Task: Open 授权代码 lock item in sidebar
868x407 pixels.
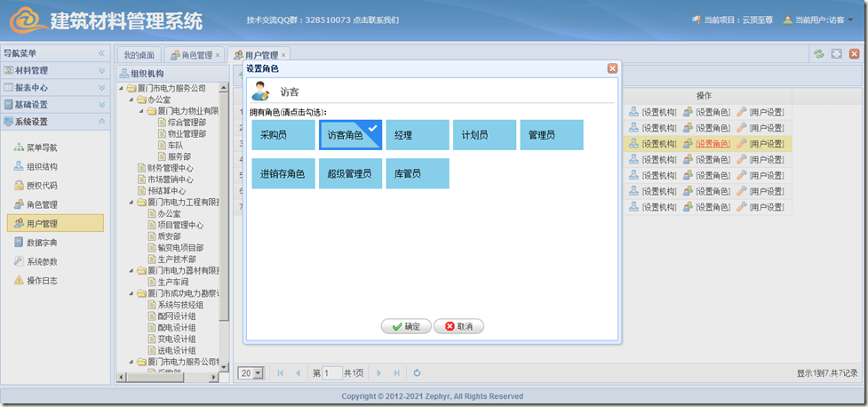Action: coord(42,186)
